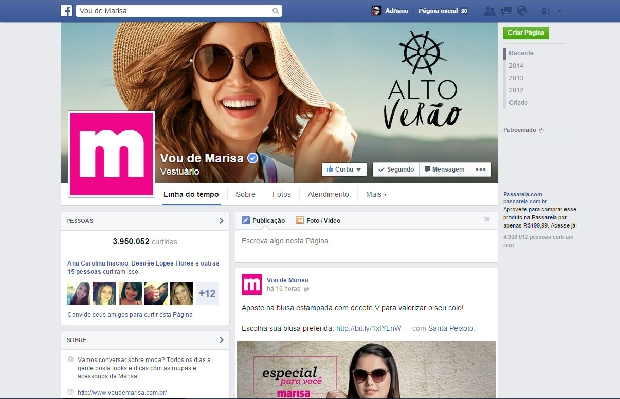This screenshot has width=620, height=399.
Task: Select the Publicação composer option
Action: [x=263, y=220]
